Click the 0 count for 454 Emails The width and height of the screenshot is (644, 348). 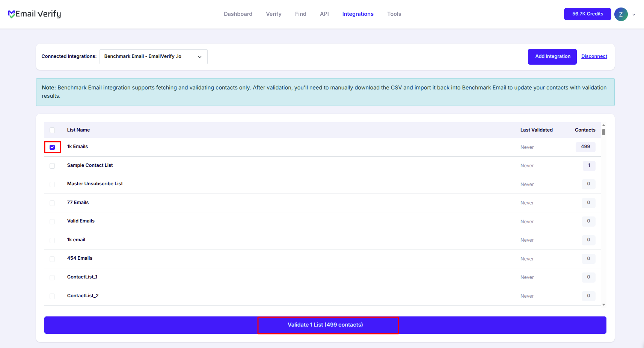tap(588, 259)
